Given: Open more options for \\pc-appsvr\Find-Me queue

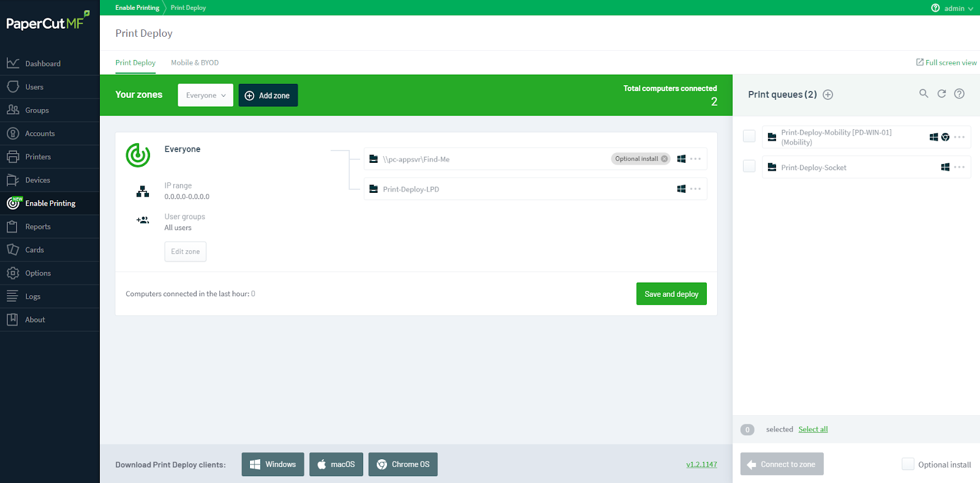Looking at the screenshot, I should point(696,159).
